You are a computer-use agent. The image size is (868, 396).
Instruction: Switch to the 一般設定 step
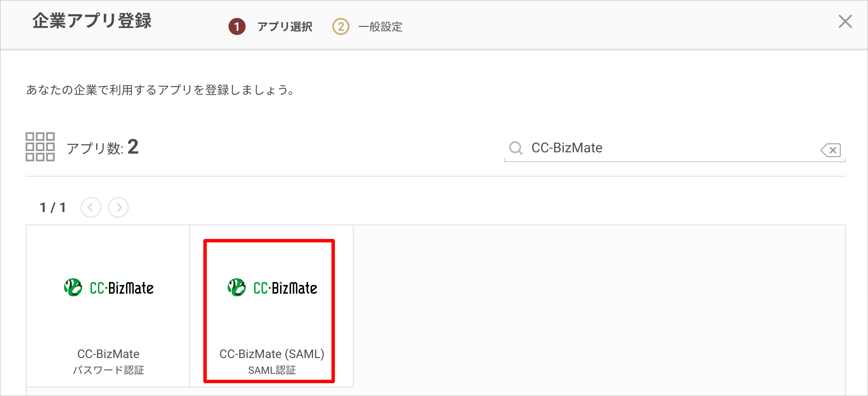380,26
